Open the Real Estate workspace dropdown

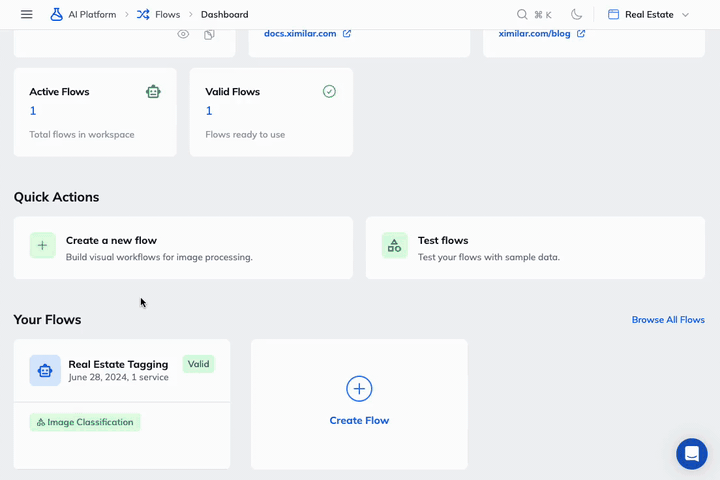point(648,15)
